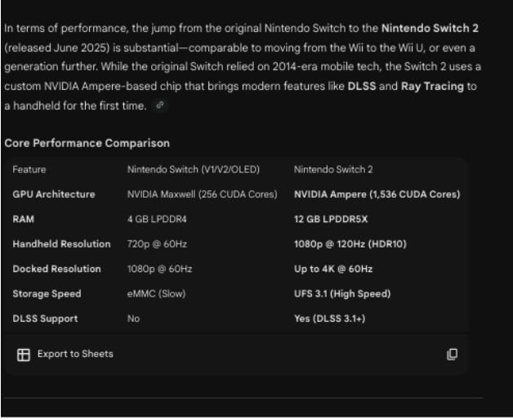Click the 'Yes (DLSS 3.1+)' cell
The image size is (513, 420).
[329, 319]
